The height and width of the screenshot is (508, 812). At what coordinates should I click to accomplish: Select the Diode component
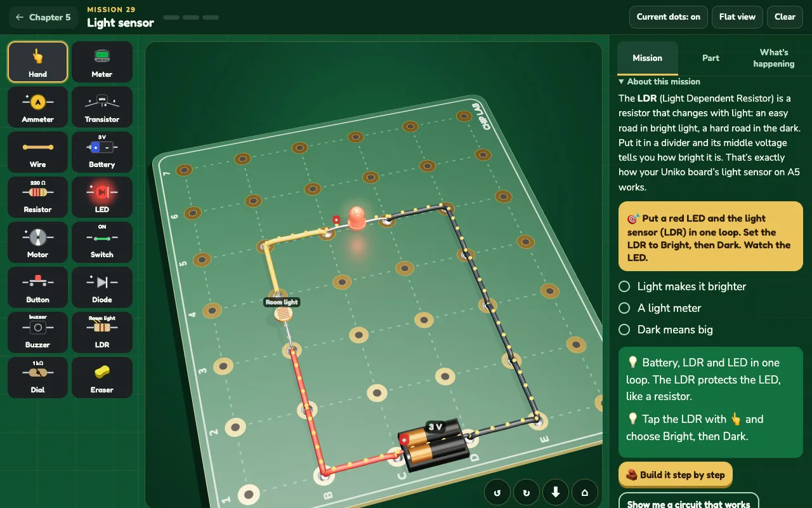[x=102, y=288]
